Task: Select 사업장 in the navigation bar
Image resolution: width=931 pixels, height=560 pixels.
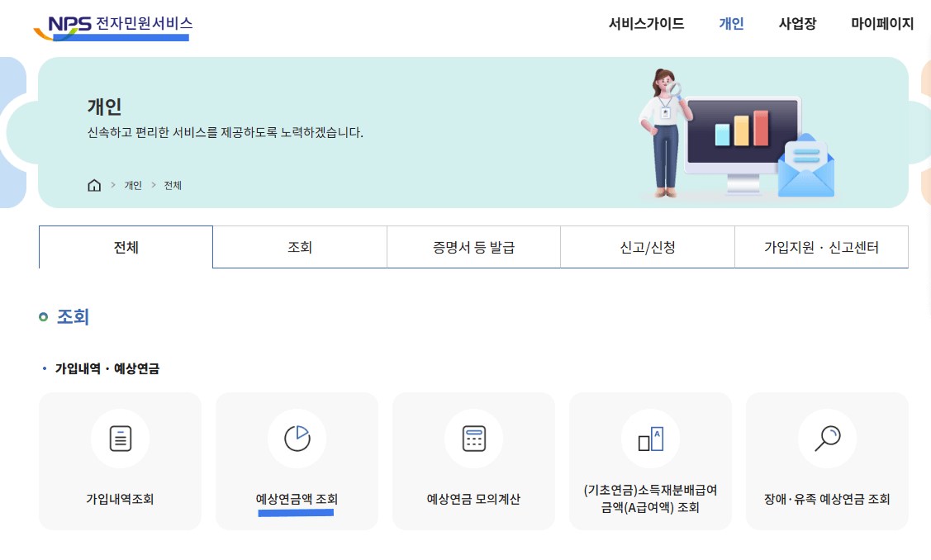Action: (x=796, y=24)
